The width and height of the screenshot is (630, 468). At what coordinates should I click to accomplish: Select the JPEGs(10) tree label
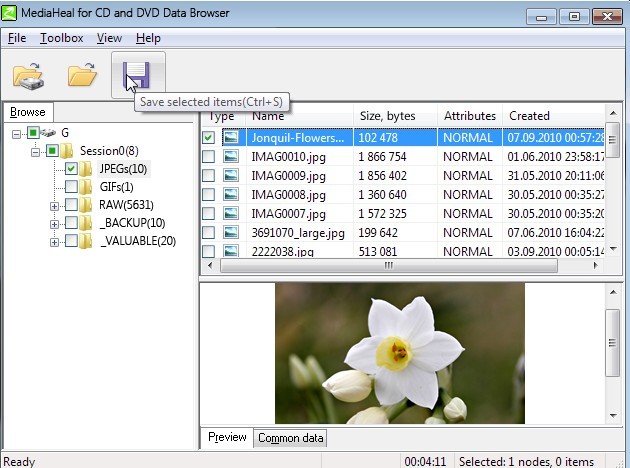point(123,169)
